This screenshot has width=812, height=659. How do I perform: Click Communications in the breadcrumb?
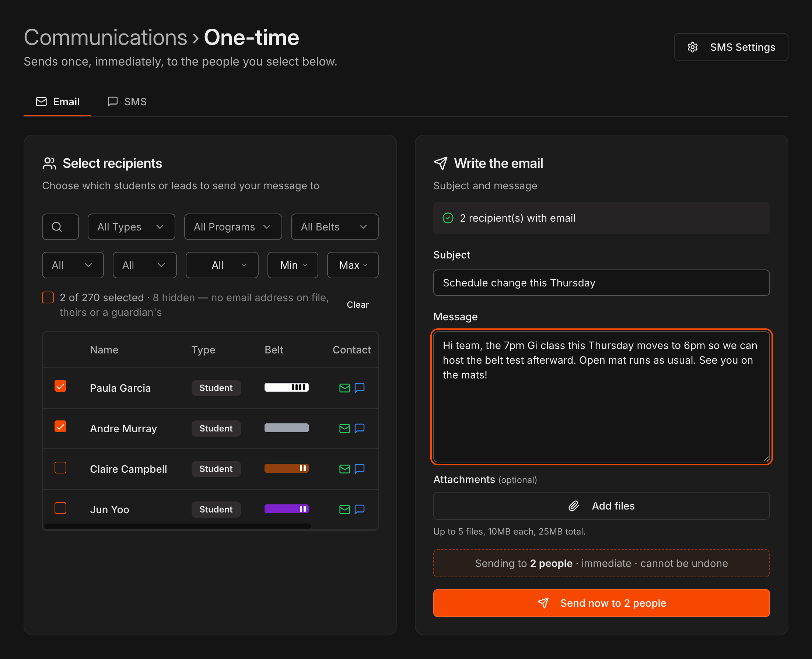(x=106, y=38)
